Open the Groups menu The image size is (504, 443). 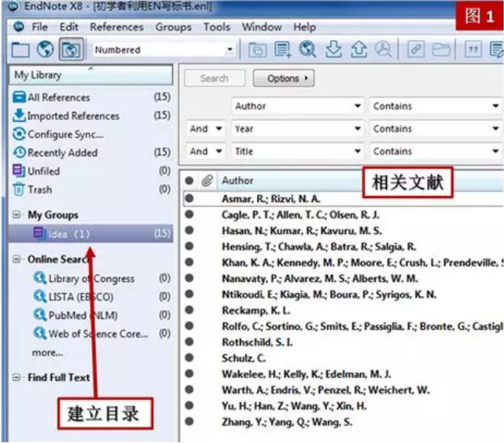click(173, 27)
